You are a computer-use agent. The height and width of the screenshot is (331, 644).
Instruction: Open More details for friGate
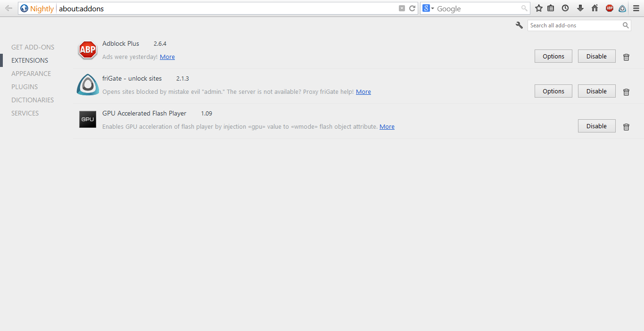coord(363,91)
